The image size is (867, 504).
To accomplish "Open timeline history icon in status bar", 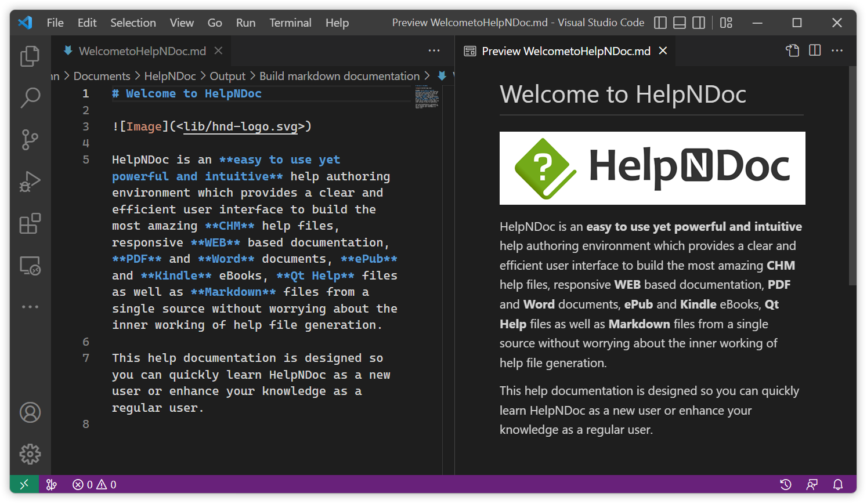I will click(x=786, y=484).
